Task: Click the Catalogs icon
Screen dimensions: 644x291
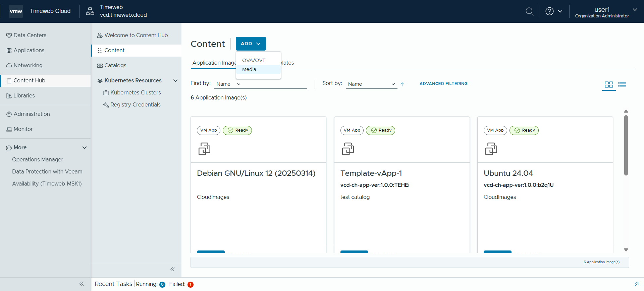Action: 100,66
